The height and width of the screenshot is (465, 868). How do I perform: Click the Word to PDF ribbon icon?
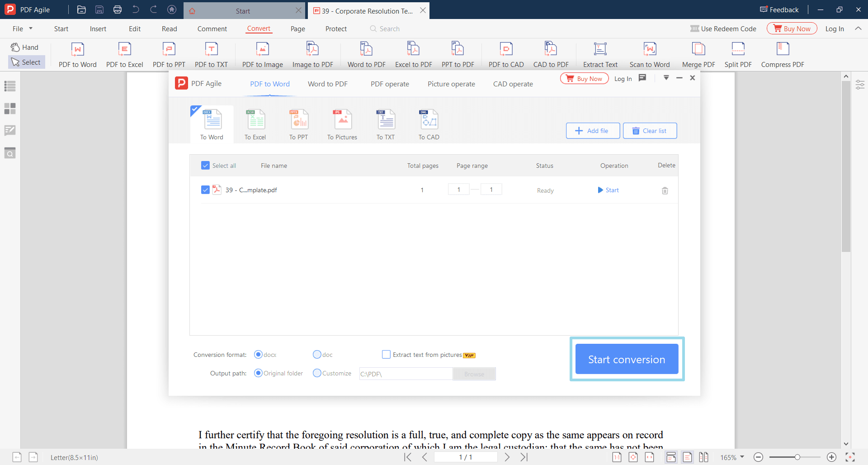(367, 55)
